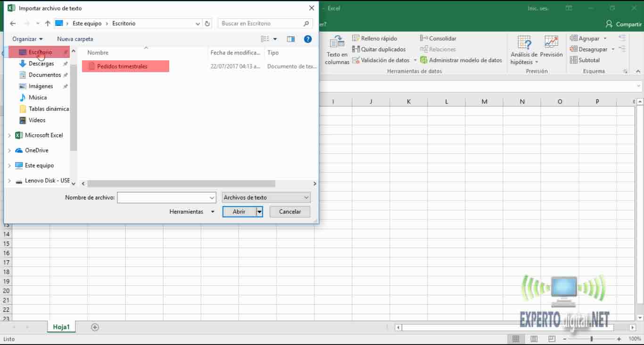This screenshot has width=644, height=345.
Task: Insert a Subtotal
Action: point(584,60)
